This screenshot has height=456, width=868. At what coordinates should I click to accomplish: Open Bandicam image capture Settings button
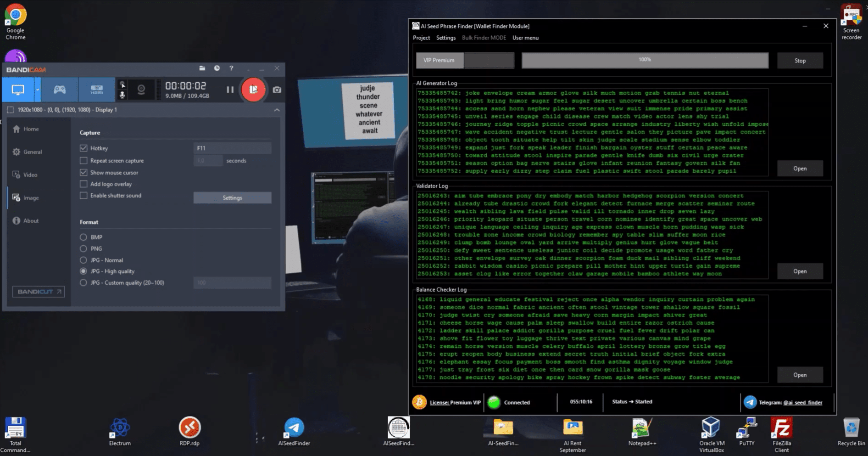point(232,198)
